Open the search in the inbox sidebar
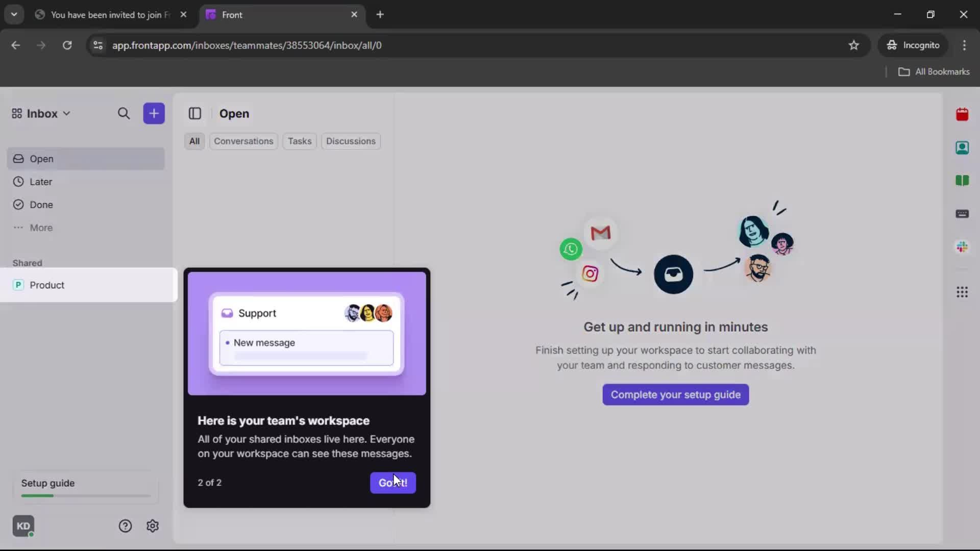Image resolution: width=980 pixels, height=551 pixels. pyautogui.click(x=124, y=113)
